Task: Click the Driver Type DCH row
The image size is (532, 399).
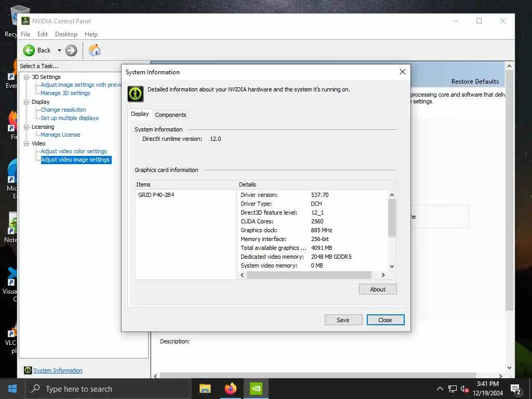Action: point(281,204)
